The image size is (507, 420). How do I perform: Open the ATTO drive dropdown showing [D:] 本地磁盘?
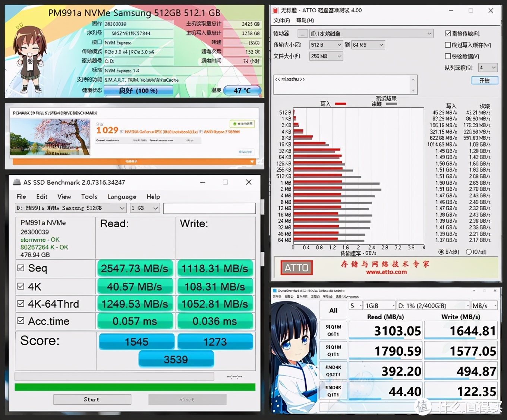(x=371, y=34)
